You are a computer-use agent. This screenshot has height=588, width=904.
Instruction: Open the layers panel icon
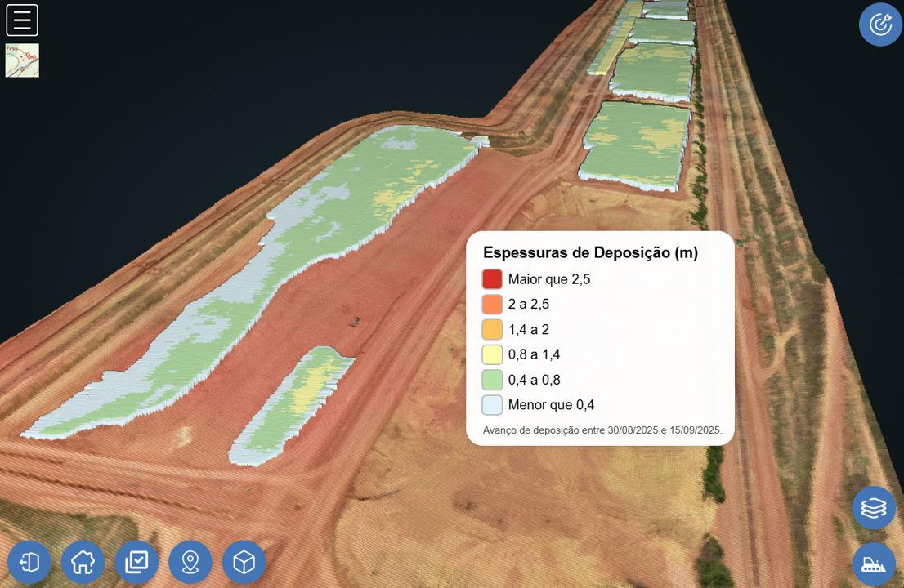click(874, 508)
